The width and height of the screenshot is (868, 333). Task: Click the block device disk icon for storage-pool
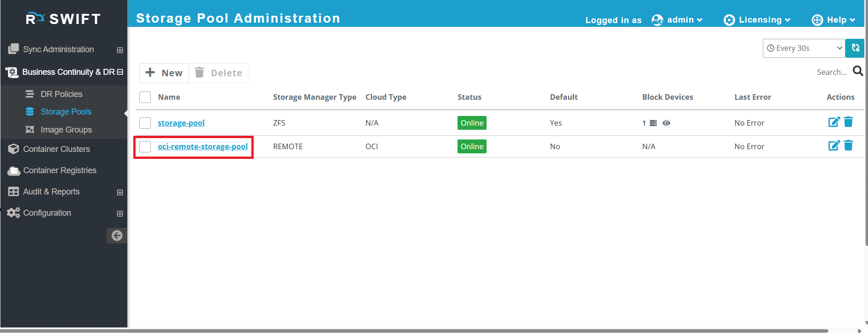click(x=653, y=123)
